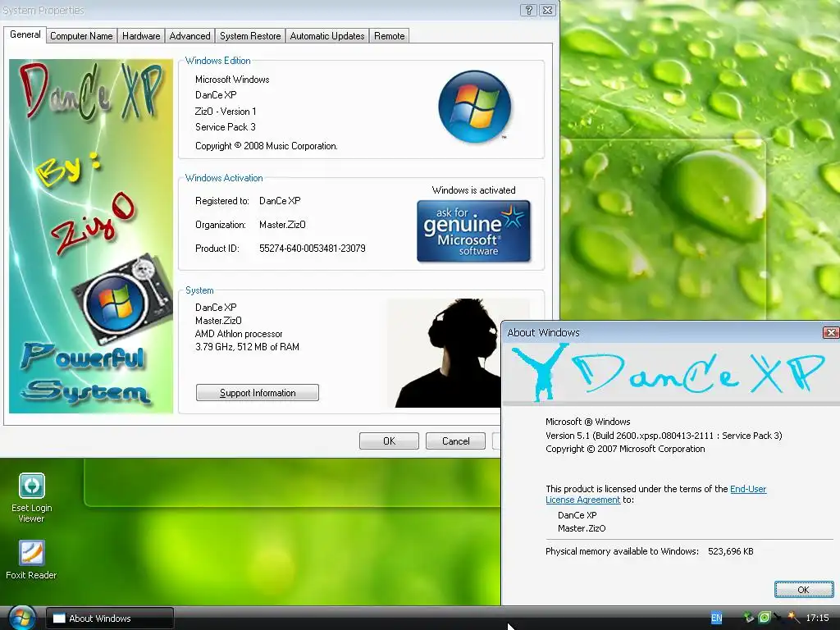
Task: Click OK in About Windows dialog
Action: (x=804, y=589)
